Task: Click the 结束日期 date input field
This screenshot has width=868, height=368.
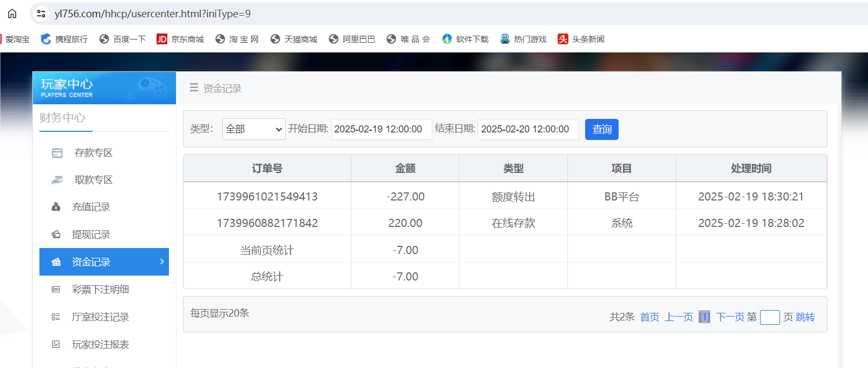Action: (x=528, y=129)
